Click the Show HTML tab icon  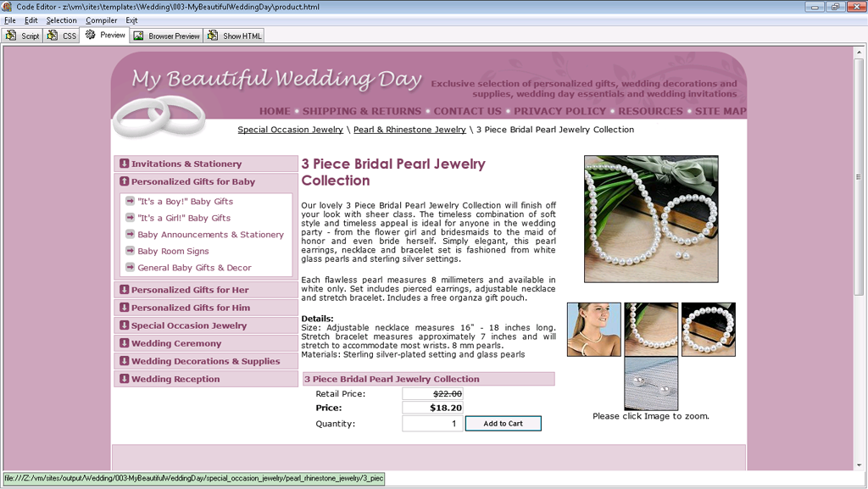213,36
